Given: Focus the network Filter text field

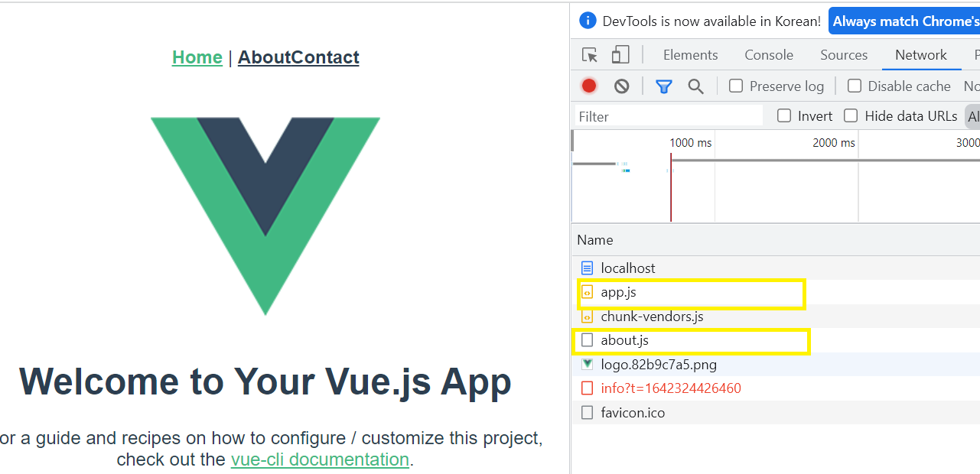Looking at the screenshot, I should click(669, 116).
